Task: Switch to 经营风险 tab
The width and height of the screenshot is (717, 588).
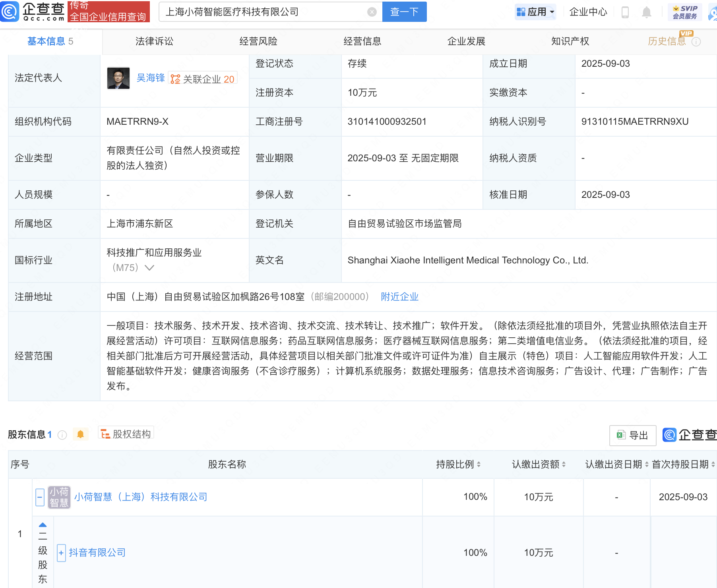Action: pos(258,41)
